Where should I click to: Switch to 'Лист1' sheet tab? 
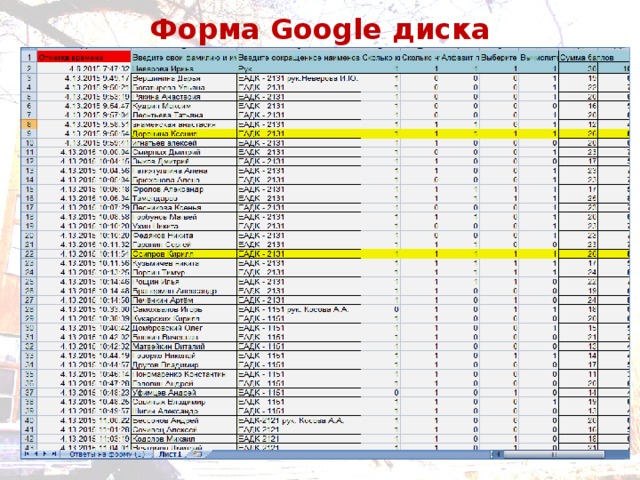click(171, 454)
